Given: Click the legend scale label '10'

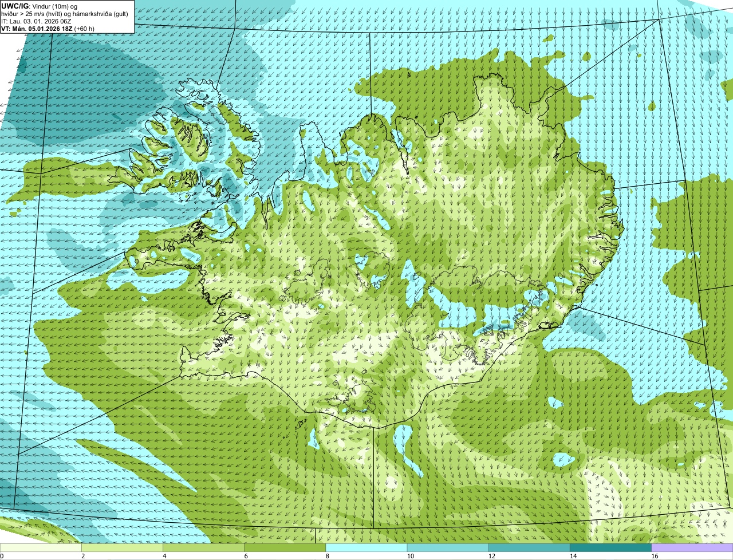Looking at the screenshot, I should tap(410, 556).
